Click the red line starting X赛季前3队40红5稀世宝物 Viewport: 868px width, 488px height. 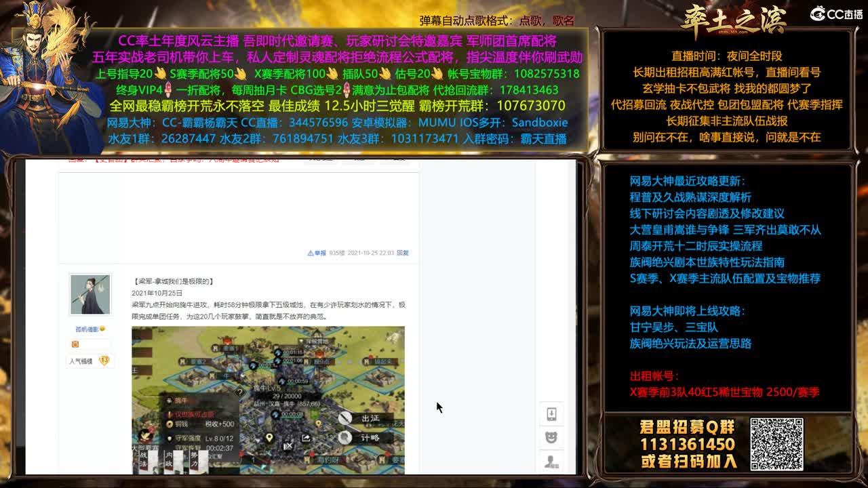pos(724,392)
